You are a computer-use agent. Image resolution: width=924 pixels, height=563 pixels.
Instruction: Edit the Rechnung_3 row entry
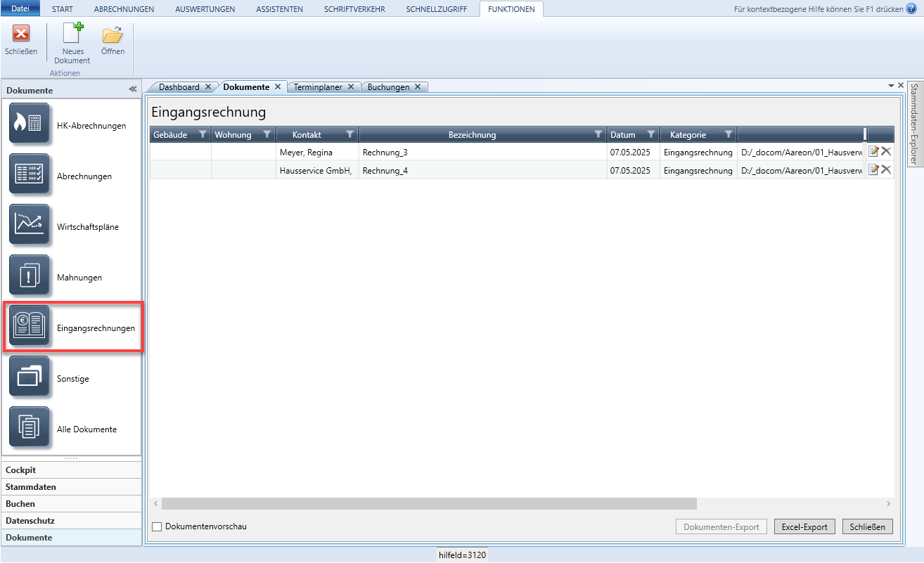pos(873,151)
